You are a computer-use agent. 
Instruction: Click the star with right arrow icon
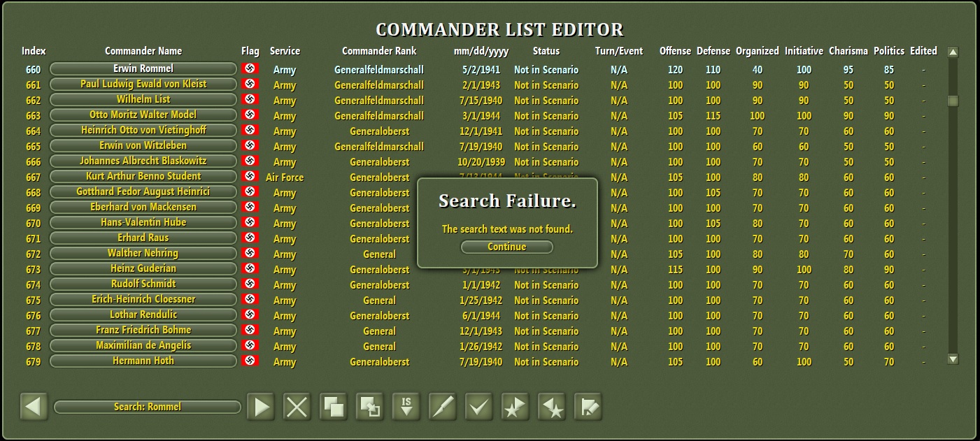(516, 407)
